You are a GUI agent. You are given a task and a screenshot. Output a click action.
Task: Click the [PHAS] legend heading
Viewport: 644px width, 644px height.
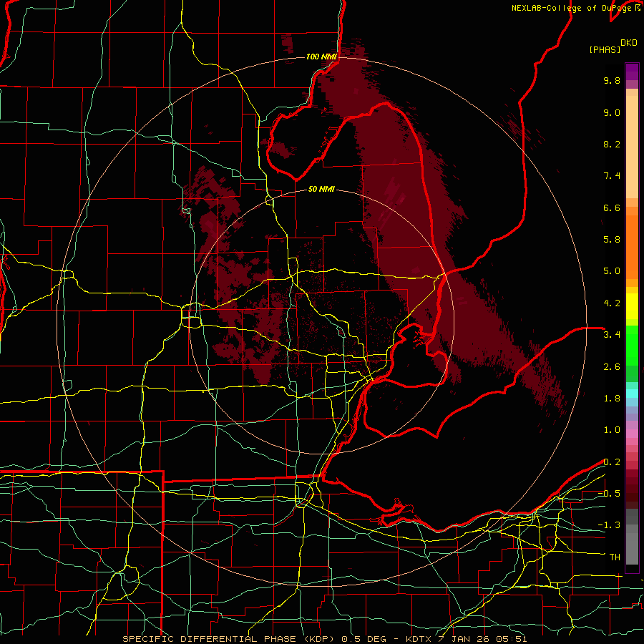(605, 50)
